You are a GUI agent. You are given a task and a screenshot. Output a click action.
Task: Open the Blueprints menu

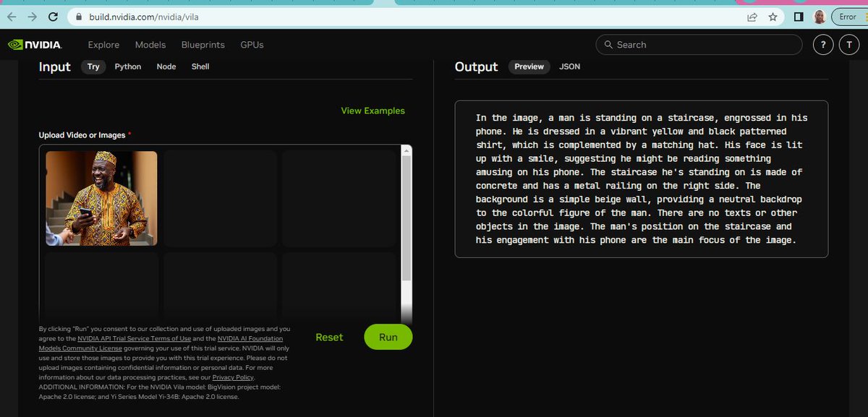(x=203, y=45)
